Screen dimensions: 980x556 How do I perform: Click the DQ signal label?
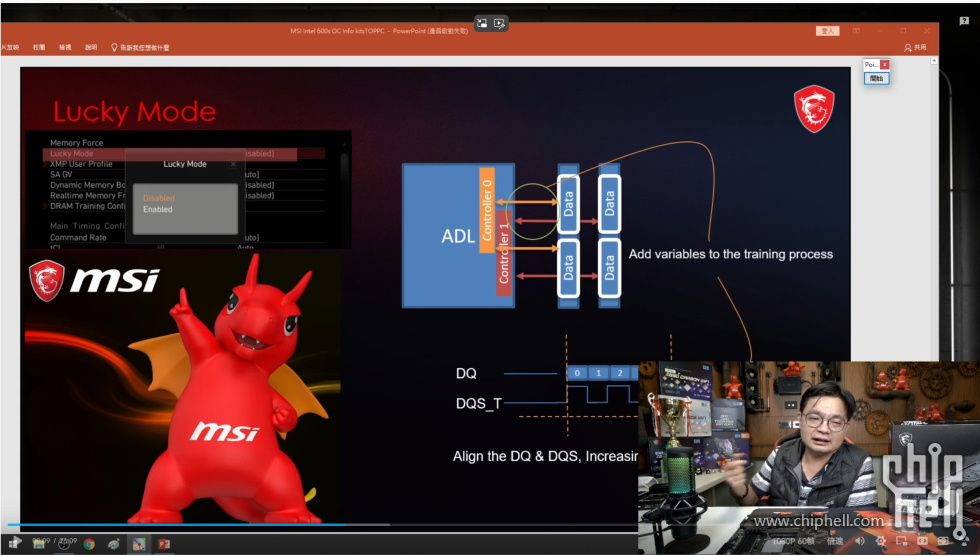click(466, 374)
